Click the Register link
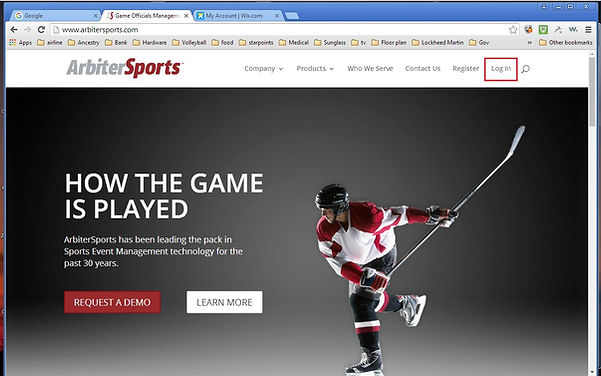Image resolution: width=601 pixels, height=376 pixels. pos(466,69)
